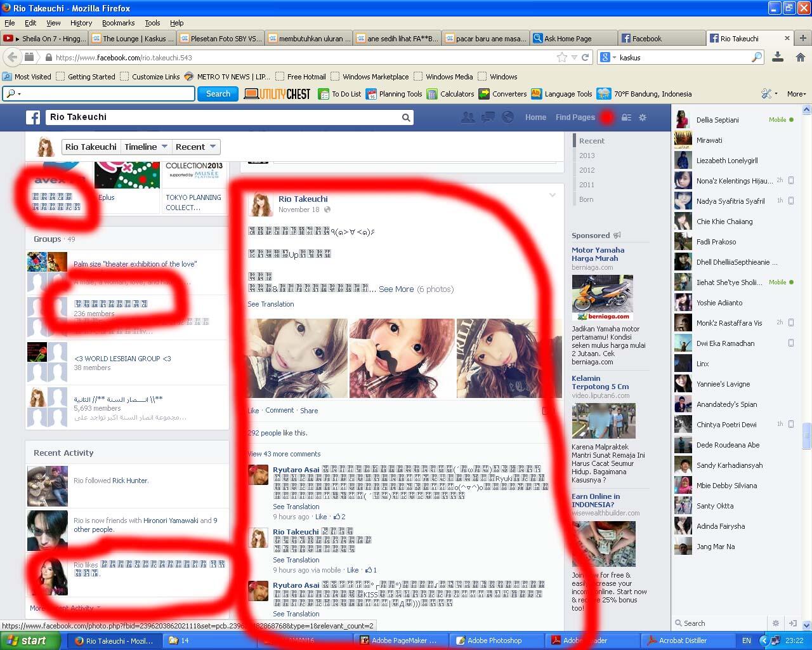812x650 pixels.
Task: Open chat with Dellia Septiani
Action: click(x=735, y=120)
